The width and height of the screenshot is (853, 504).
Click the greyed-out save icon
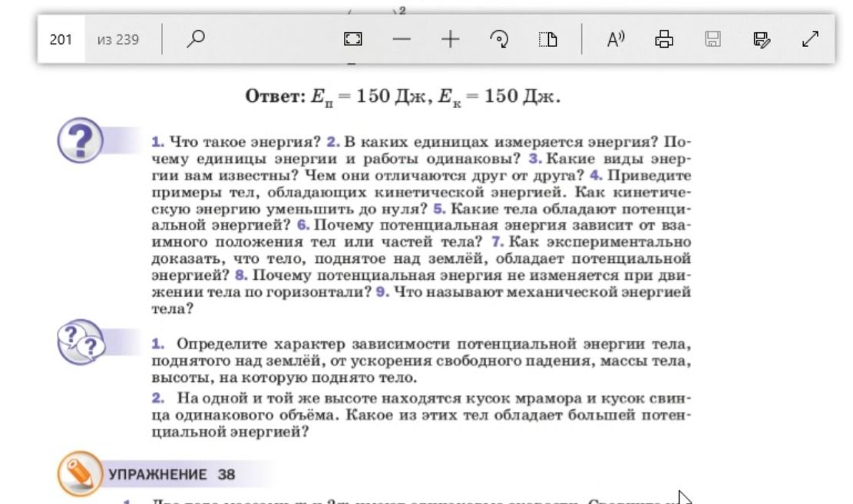(x=712, y=39)
